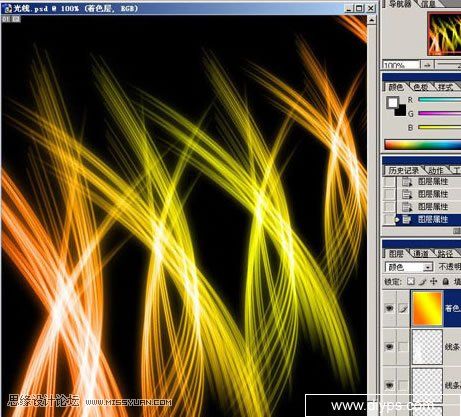Image resolution: width=461 pixels, height=417 pixels.
Task: Click the lock position move icon
Action: click(433, 281)
